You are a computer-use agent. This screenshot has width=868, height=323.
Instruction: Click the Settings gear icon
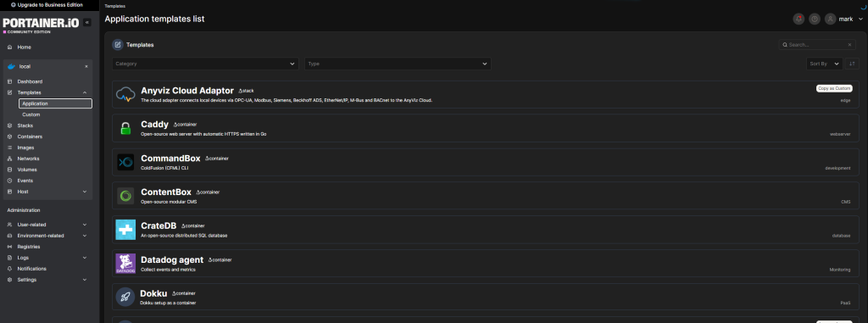[x=9, y=280]
